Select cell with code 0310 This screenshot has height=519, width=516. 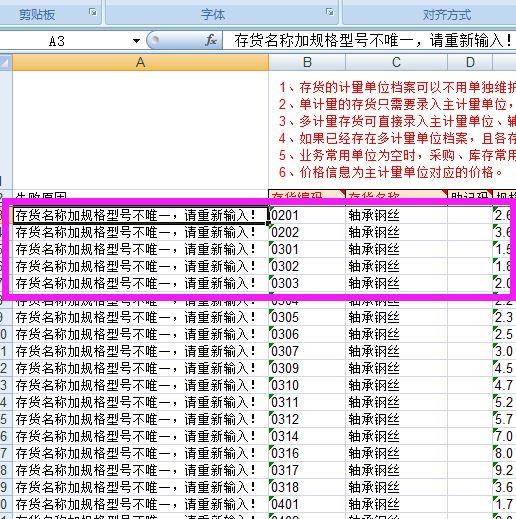(307, 385)
